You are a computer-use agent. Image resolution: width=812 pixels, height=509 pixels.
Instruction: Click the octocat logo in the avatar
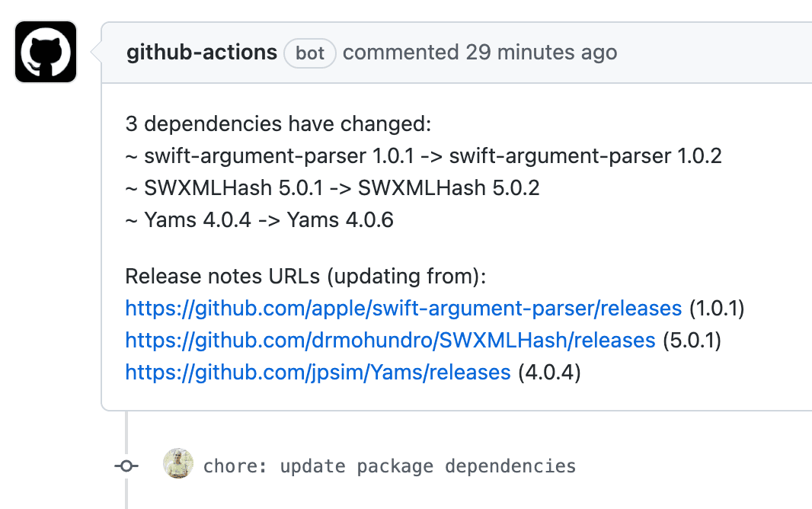45,52
